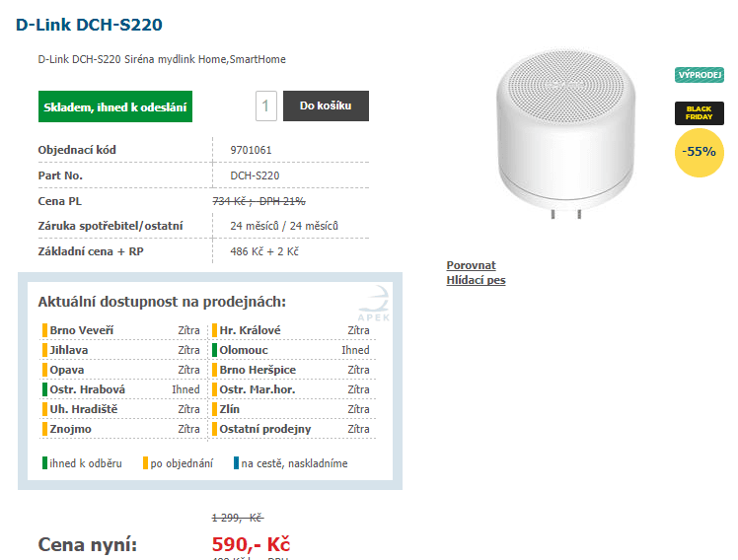Click the product description Siréna mydlink Home text
The width and height of the screenshot is (738, 560).
(162, 59)
